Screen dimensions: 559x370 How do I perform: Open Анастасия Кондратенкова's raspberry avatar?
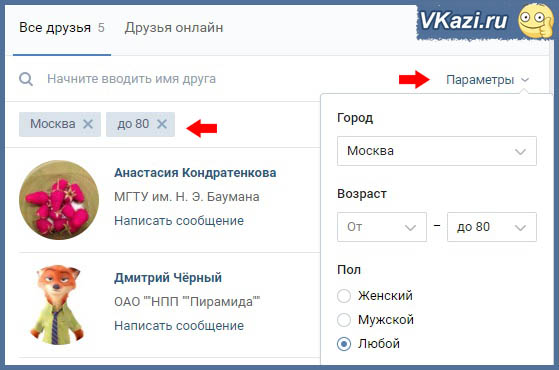(x=59, y=200)
